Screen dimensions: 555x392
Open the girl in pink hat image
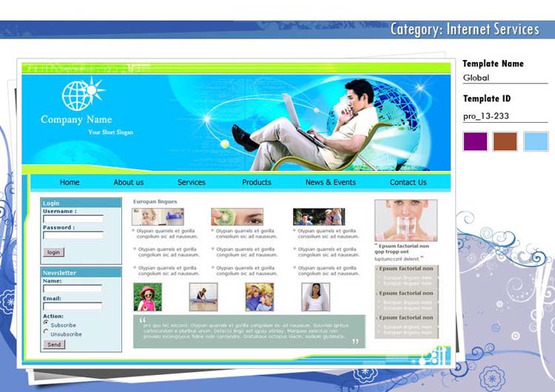pos(147,297)
